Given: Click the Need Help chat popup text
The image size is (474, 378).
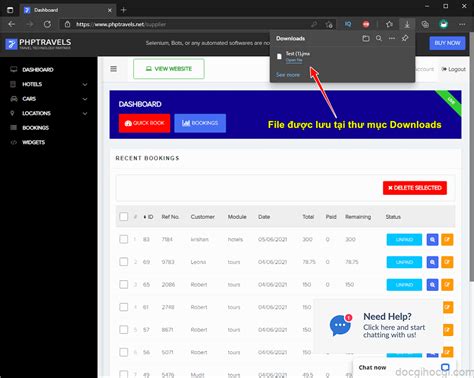Looking at the screenshot, I should 394,325.
